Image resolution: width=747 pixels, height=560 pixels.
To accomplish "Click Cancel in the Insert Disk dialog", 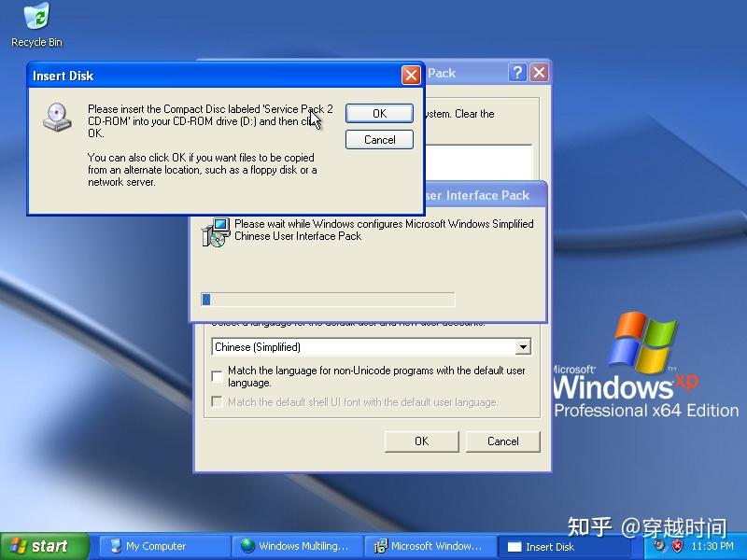I will pos(379,139).
